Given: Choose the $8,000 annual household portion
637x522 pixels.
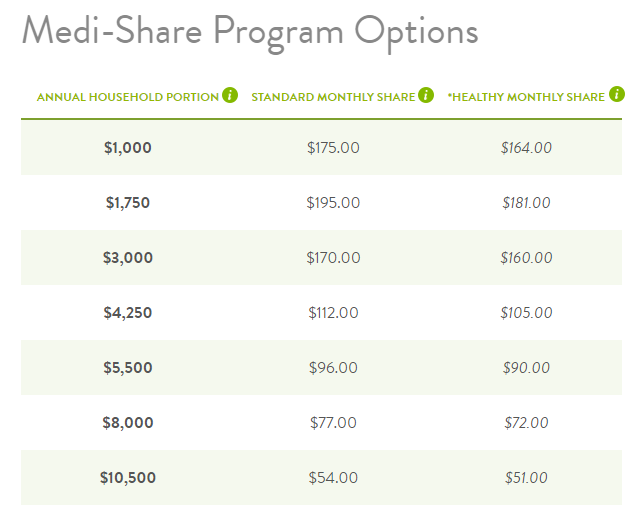Looking at the screenshot, I should 128,422.
